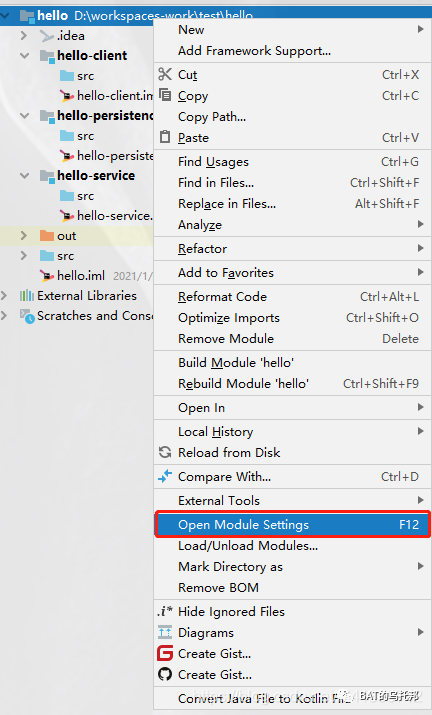Viewport: 432px width, 715px height.
Task: Open the Mark Directory as submenu
Action: [x=292, y=567]
